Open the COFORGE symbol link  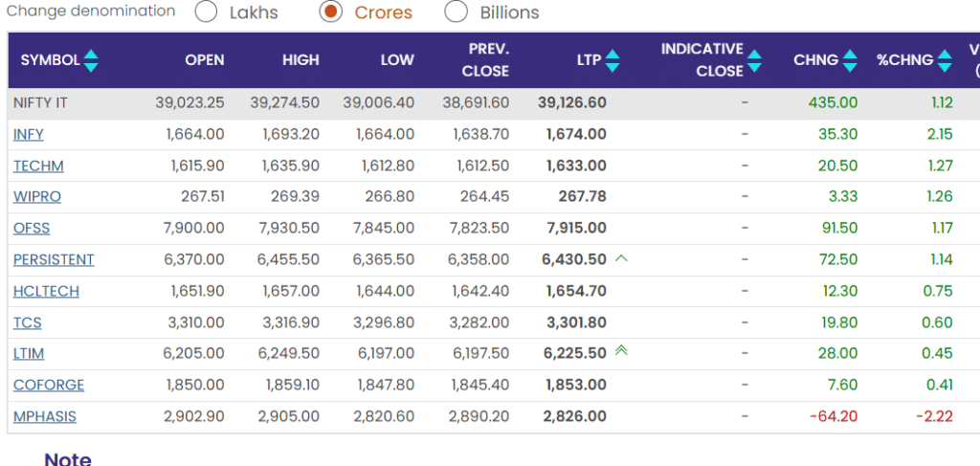click(x=49, y=386)
